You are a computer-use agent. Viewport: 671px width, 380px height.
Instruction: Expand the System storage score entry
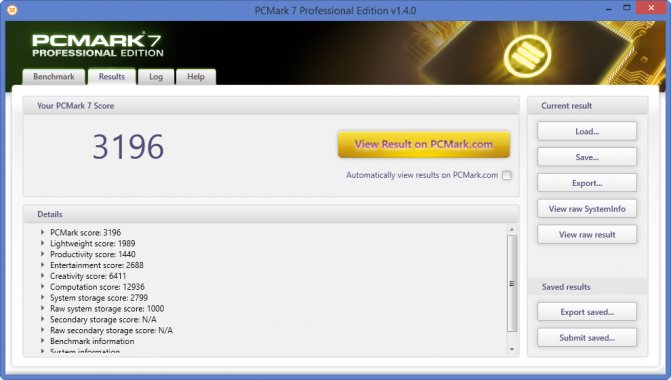coord(42,297)
